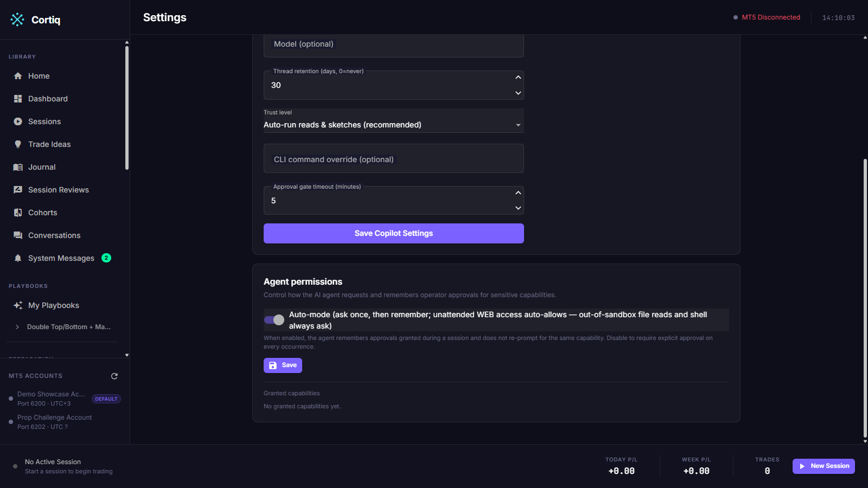Click the Trade Ideas lightbulb icon
The height and width of the screenshot is (488, 868).
click(x=18, y=144)
